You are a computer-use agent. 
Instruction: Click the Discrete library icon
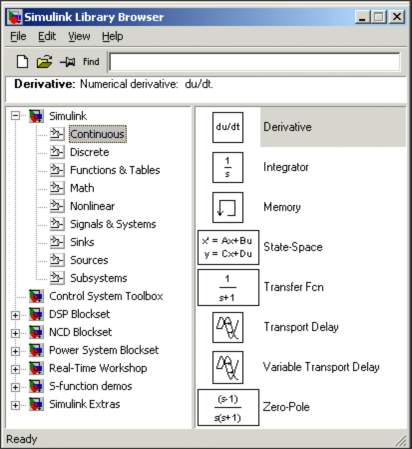[57, 152]
